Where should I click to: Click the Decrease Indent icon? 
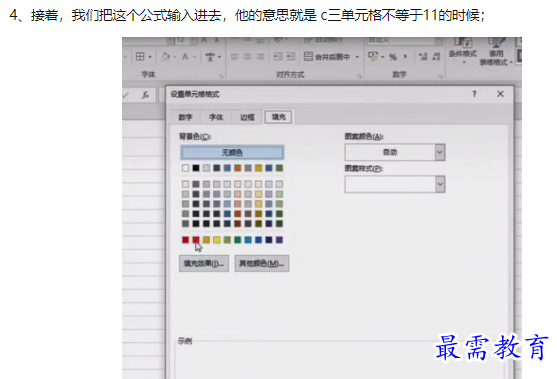point(278,56)
